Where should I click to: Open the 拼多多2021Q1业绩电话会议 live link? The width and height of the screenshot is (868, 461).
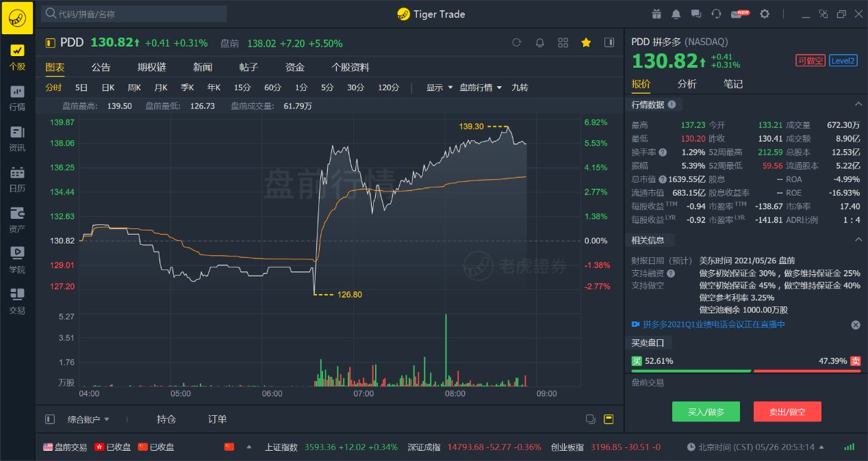point(714,325)
